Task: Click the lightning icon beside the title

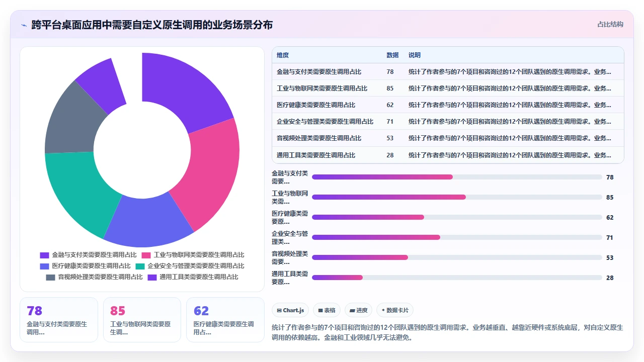Action: [x=24, y=25]
